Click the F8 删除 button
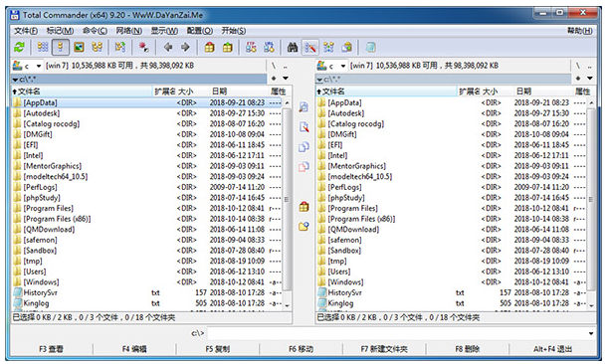The width and height of the screenshot is (611, 364). pyautogui.click(x=468, y=349)
